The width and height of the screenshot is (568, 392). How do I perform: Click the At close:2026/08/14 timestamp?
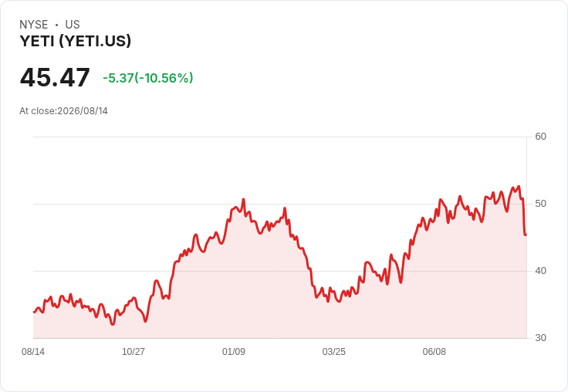pyautogui.click(x=64, y=111)
